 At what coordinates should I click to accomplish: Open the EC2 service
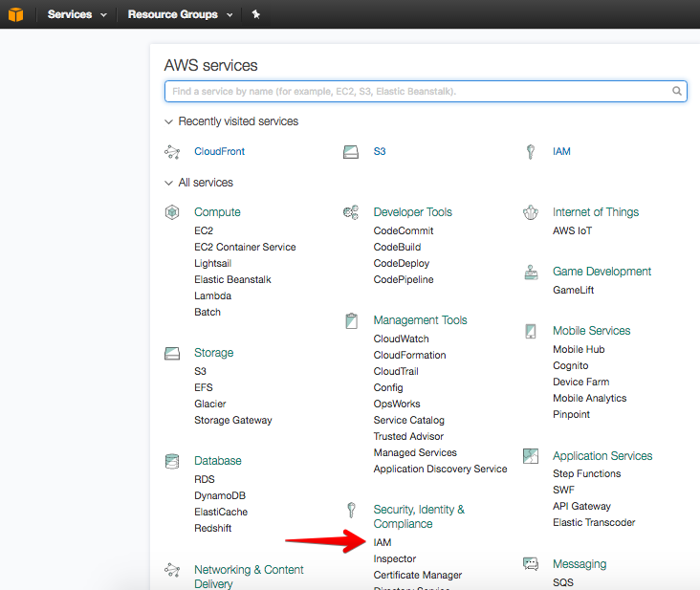pyautogui.click(x=204, y=230)
